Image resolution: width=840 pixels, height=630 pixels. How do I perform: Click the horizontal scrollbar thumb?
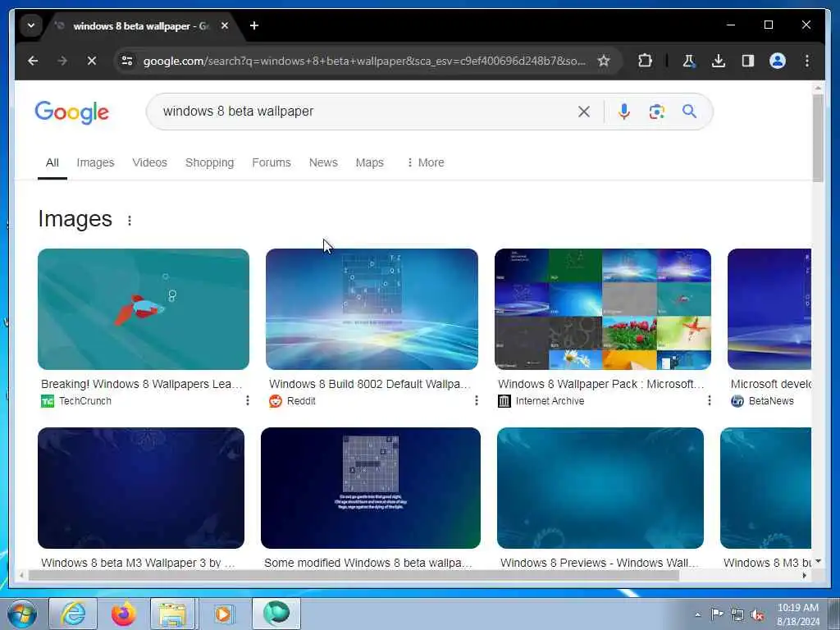(354, 576)
